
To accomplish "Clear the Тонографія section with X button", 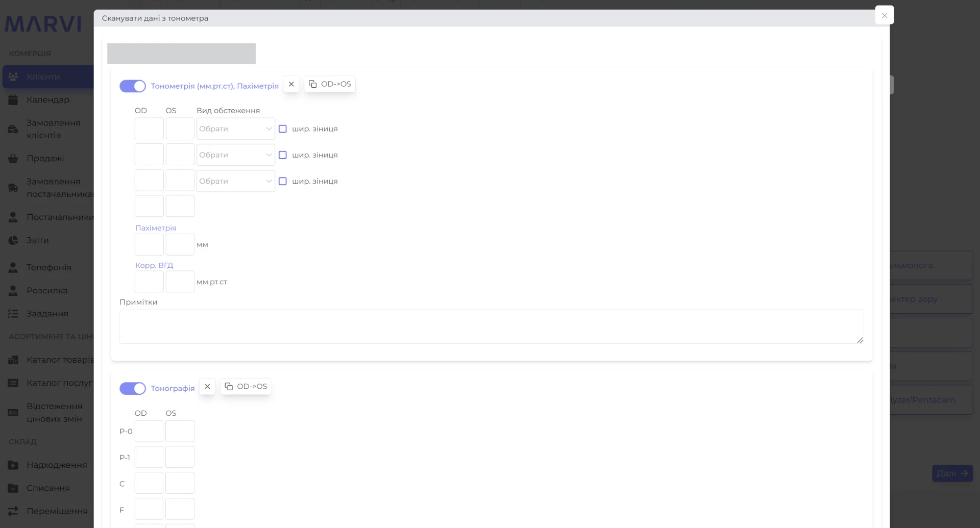I will (207, 387).
